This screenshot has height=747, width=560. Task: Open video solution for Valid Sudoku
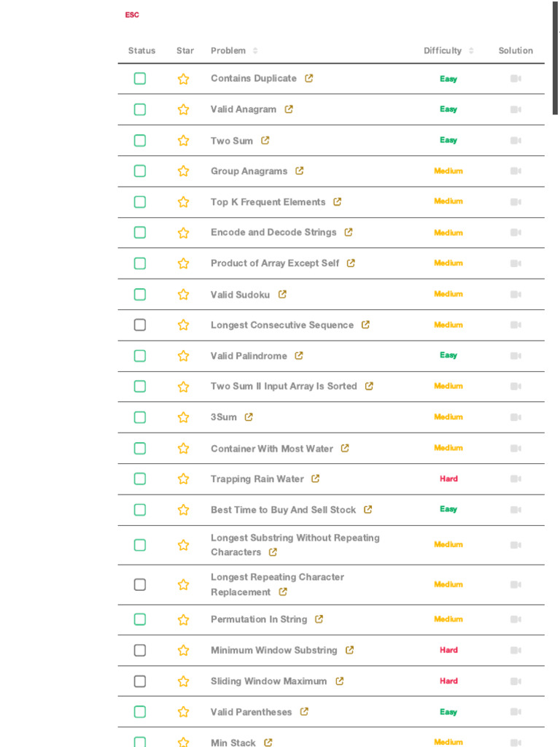(516, 295)
